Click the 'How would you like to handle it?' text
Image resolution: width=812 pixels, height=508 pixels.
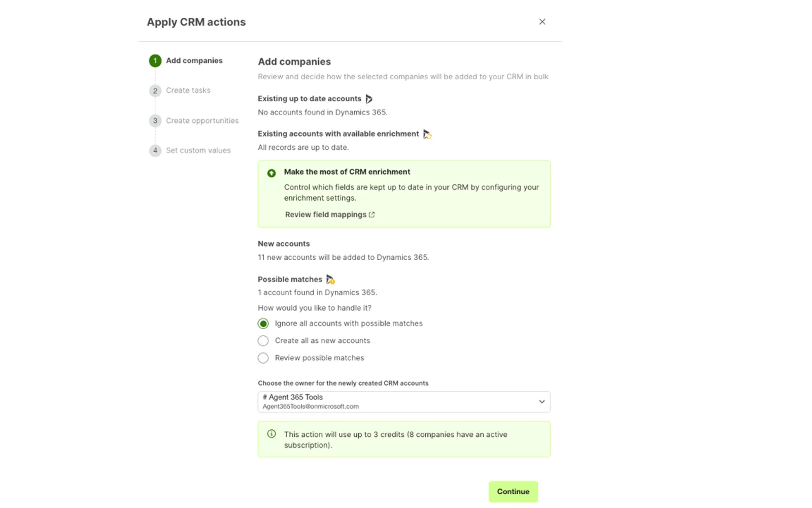click(315, 308)
